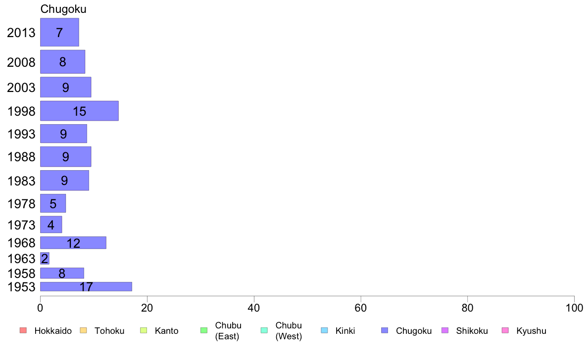Click the Chugoku chart title
The width and height of the screenshot is (588, 364).
(63, 9)
